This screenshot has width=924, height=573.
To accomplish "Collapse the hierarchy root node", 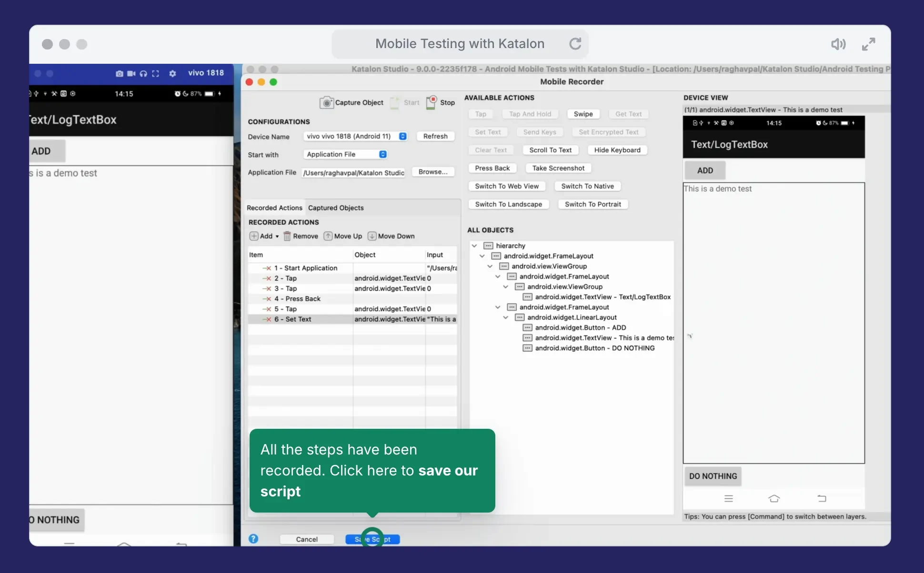I will tap(474, 246).
